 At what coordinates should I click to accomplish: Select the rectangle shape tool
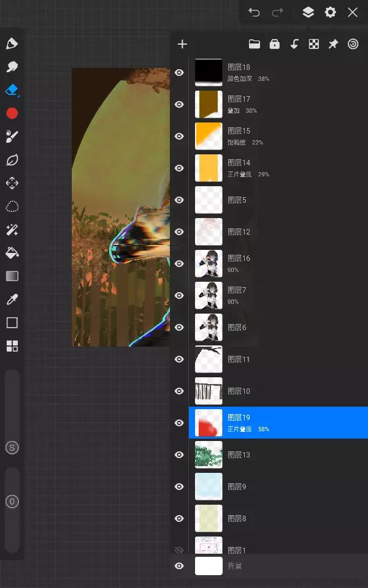coord(12,323)
